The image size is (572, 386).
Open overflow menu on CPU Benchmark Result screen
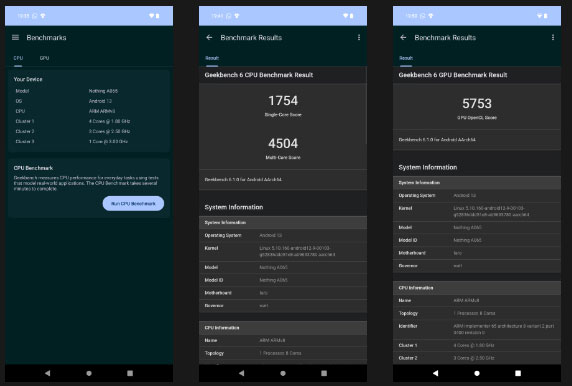(x=359, y=38)
